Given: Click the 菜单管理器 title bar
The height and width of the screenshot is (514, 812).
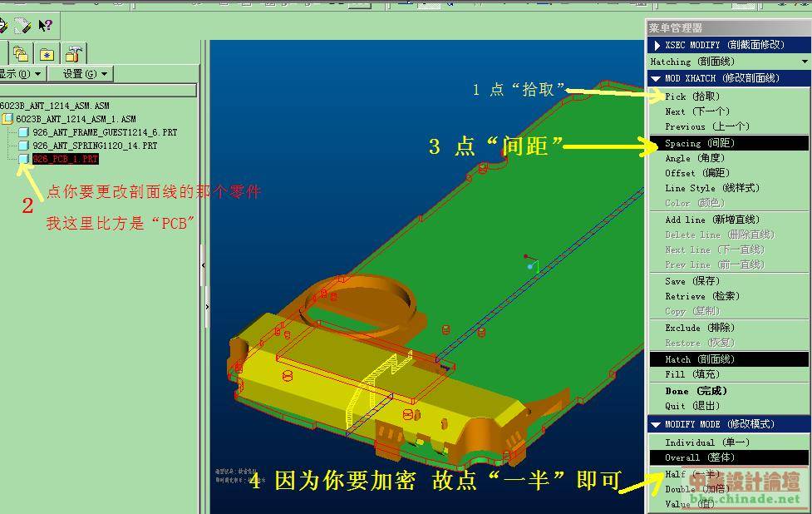Looking at the screenshot, I should [729, 28].
